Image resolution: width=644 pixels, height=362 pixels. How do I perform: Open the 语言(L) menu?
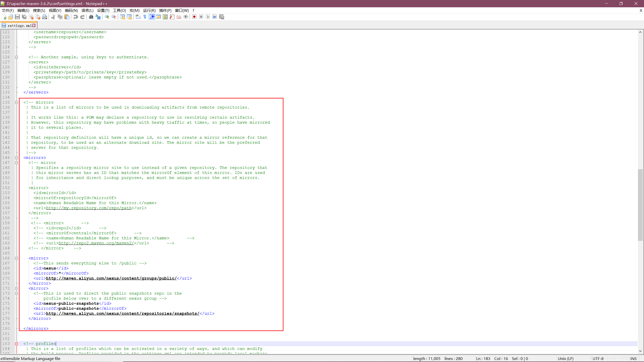tap(87, 10)
